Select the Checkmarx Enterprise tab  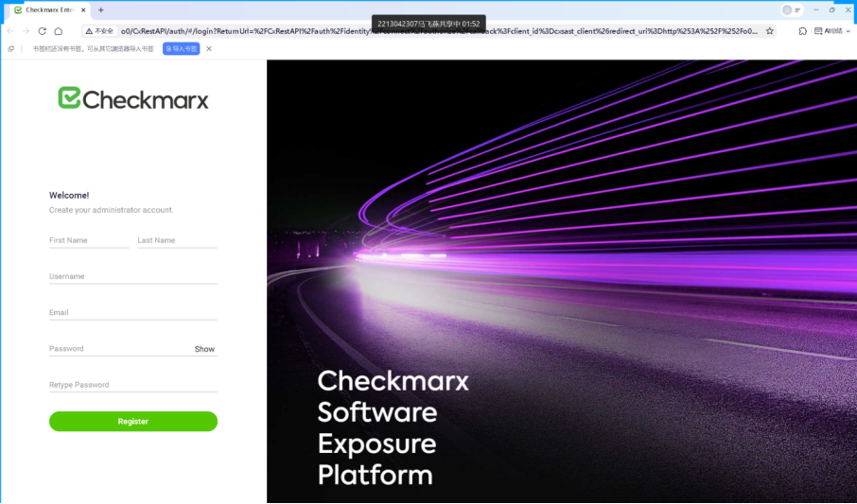[50, 9]
